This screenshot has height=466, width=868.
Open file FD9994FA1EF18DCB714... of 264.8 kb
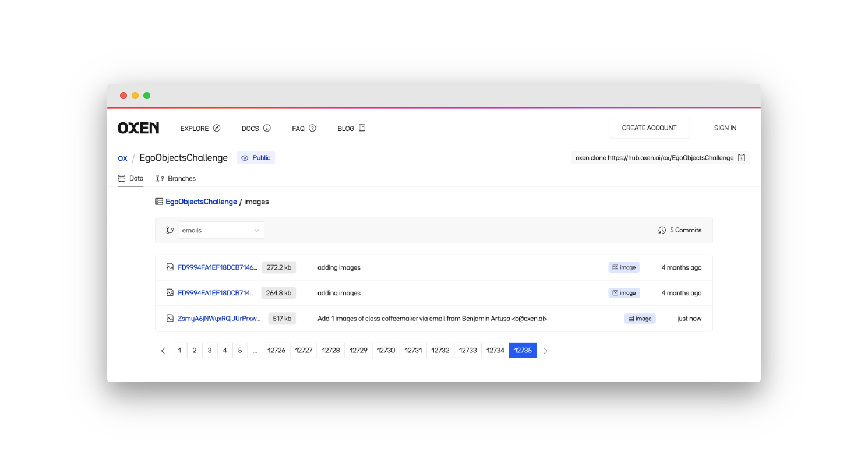tap(216, 293)
